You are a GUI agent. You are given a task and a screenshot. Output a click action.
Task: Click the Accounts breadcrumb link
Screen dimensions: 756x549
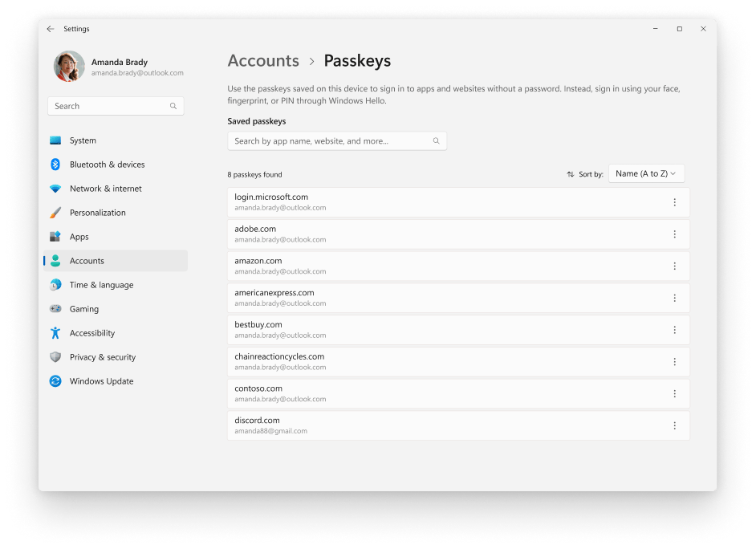pos(263,61)
